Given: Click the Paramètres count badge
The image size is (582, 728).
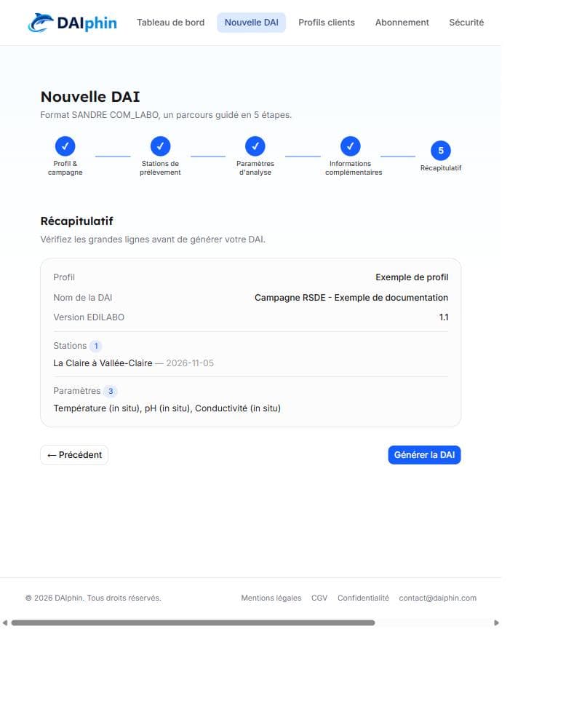Looking at the screenshot, I should (111, 391).
